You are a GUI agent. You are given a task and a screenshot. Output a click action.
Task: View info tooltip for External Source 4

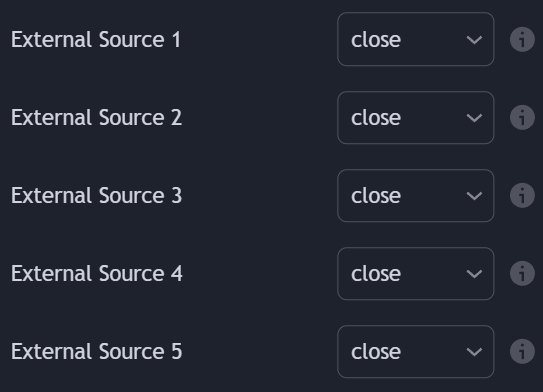tap(522, 273)
